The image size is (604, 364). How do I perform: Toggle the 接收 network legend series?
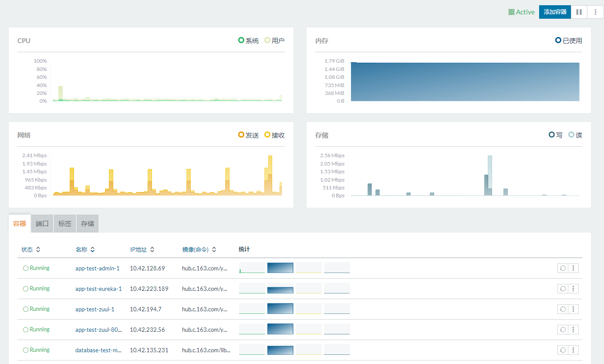pos(274,135)
